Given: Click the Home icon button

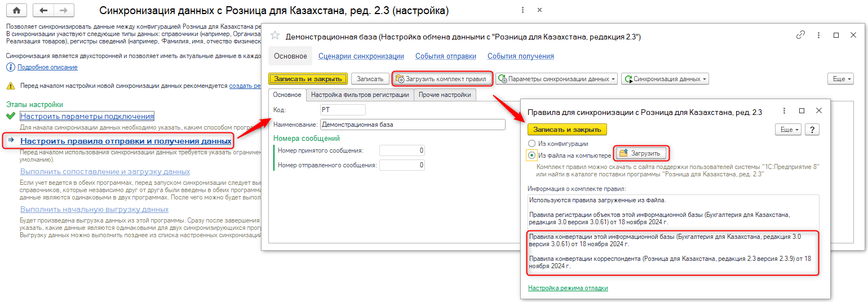Looking at the screenshot, I should point(16,11).
